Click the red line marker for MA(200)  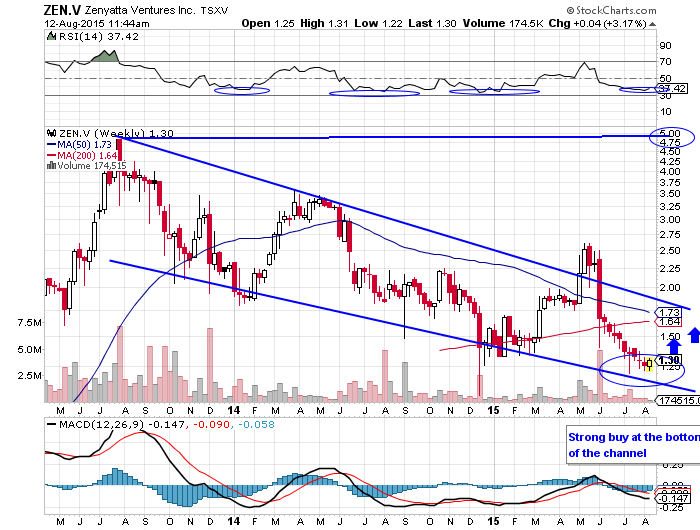[51, 155]
